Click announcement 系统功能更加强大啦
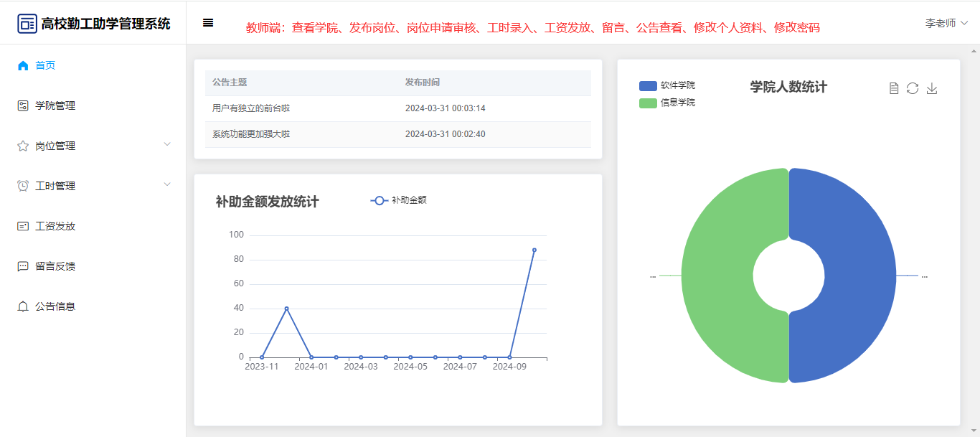The height and width of the screenshot is (437, 980). click(251, 134)
